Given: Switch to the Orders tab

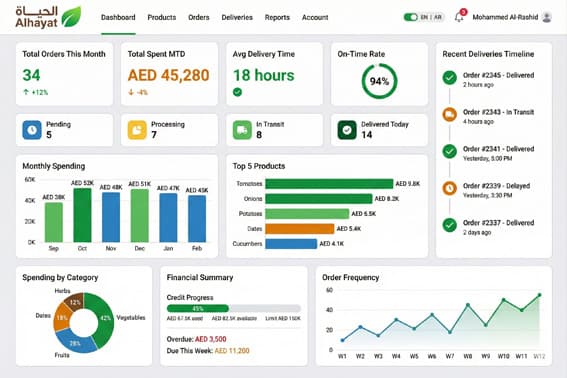Looking at the screenshot, I should click(x=199, y=17).
